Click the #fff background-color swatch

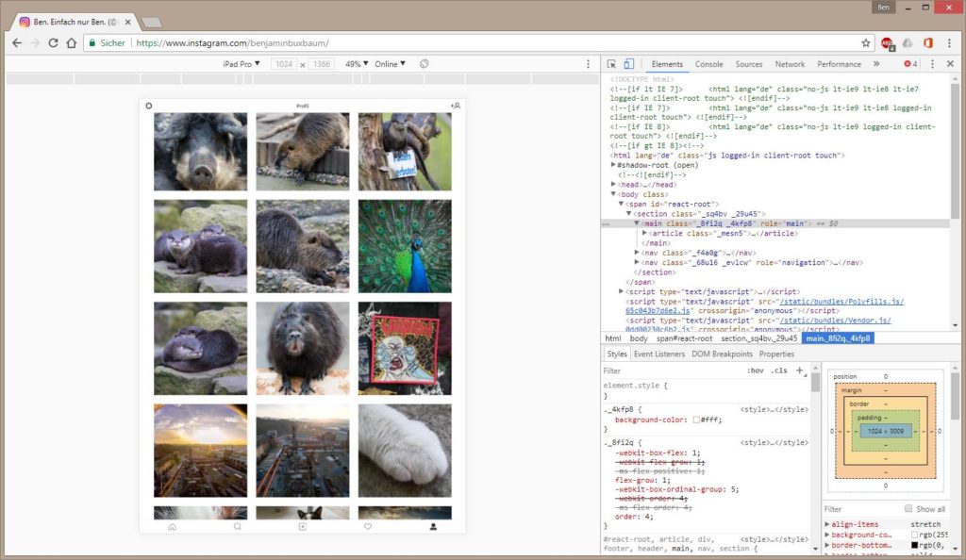click(x=696, y=420)
